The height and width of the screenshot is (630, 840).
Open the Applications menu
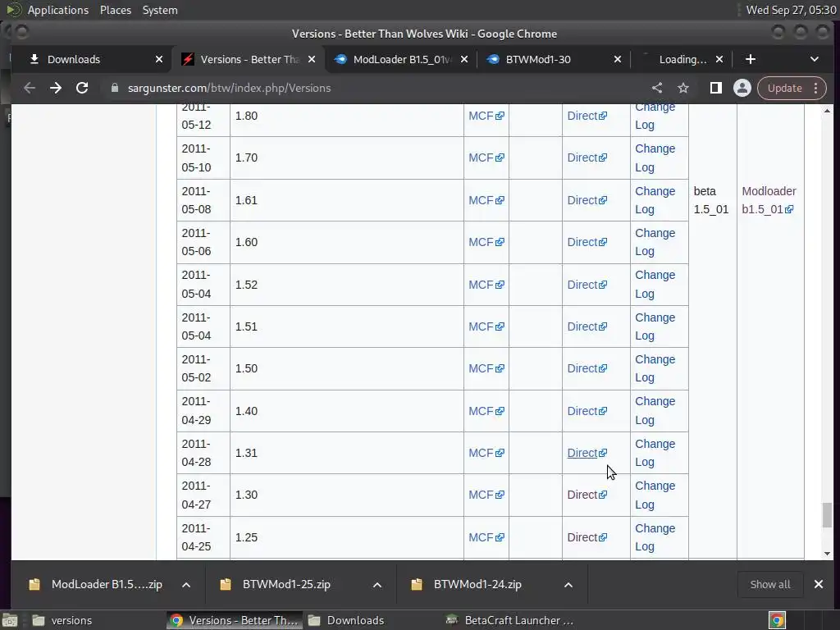(x=58, y=10)
